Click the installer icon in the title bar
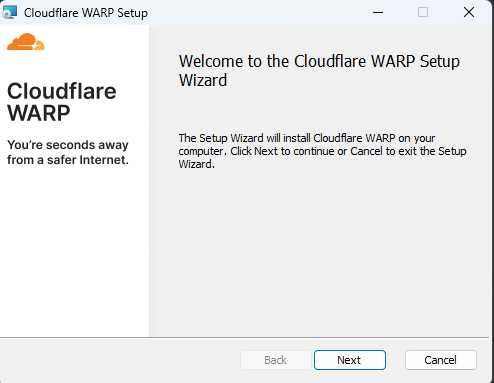 coord(9,12)
